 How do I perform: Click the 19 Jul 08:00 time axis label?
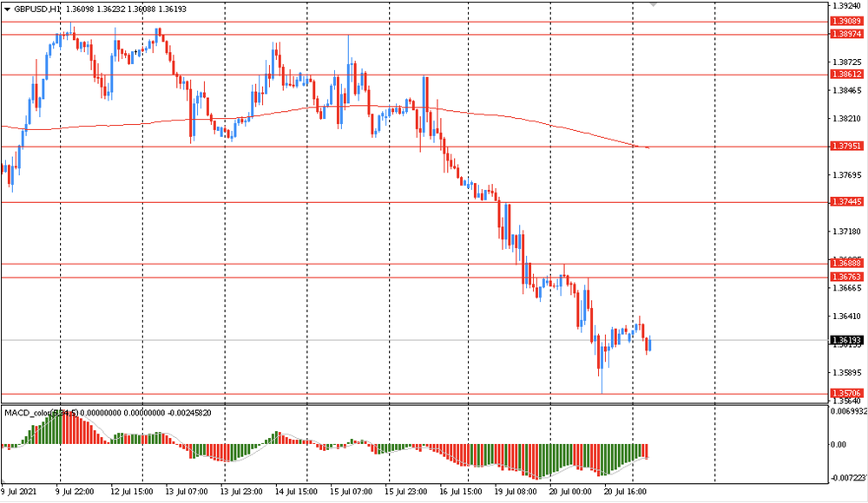516,492
